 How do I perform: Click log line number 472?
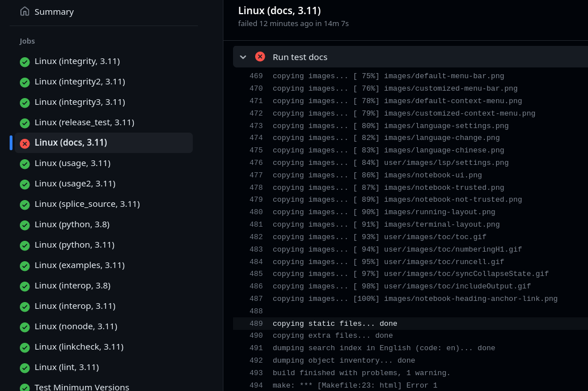(x=256, y=113)
